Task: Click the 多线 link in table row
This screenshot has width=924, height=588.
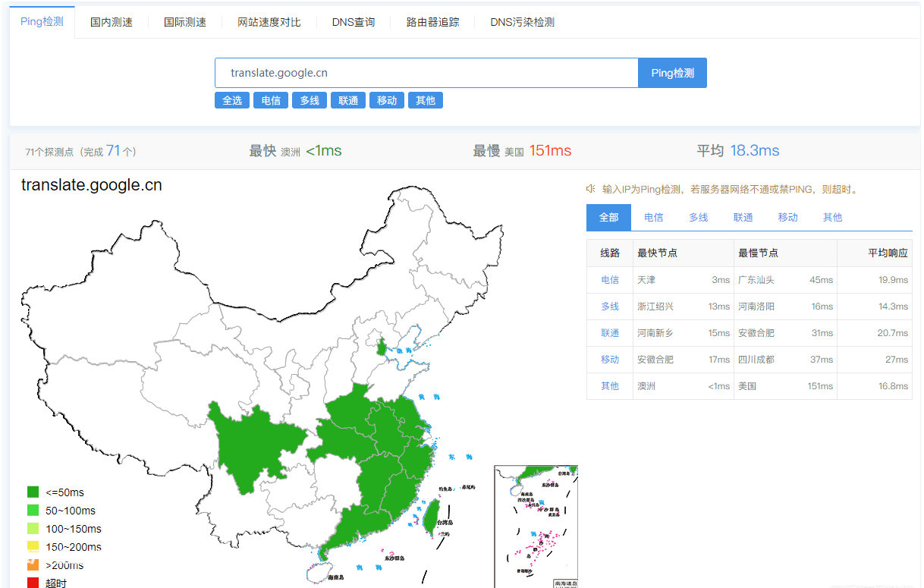Action: [610, 307]
